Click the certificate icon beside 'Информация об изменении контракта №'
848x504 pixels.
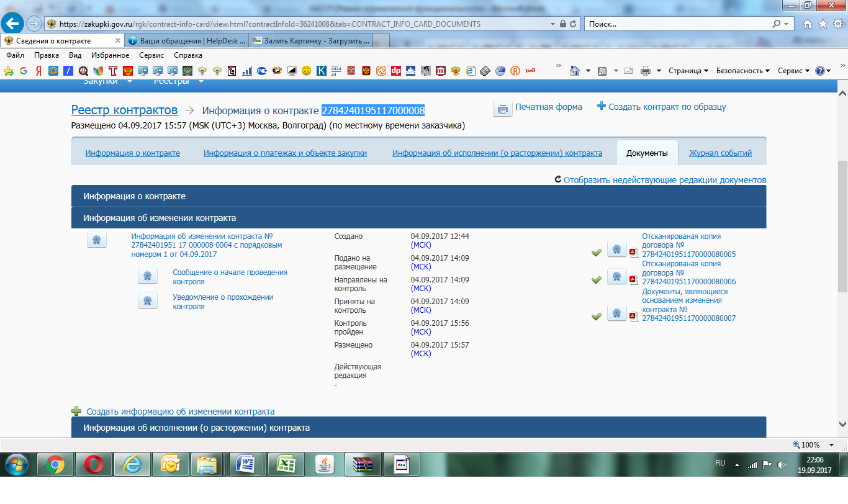(97, 240)
